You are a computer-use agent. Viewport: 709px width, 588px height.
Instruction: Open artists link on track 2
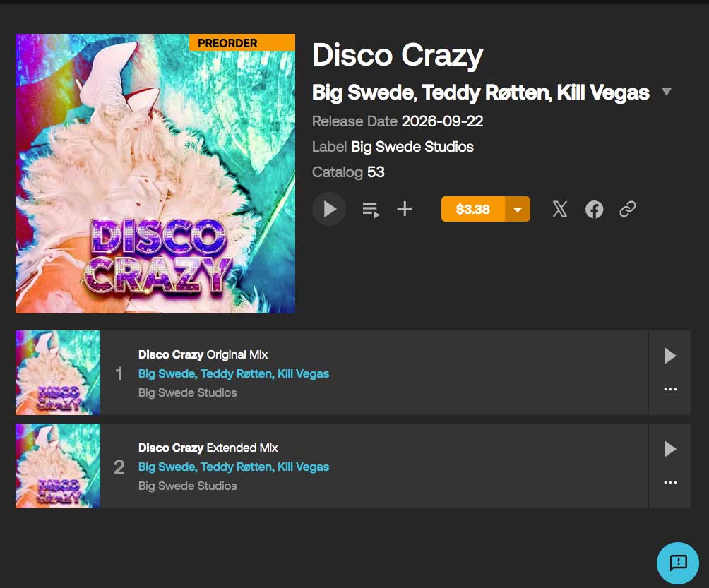(x=234, y=467)
